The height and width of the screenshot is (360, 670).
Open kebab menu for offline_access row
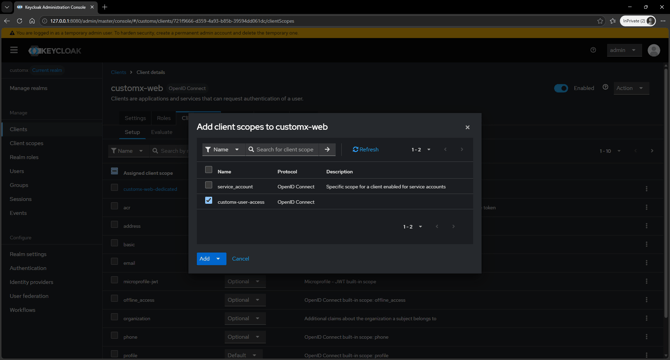(646, 300)
